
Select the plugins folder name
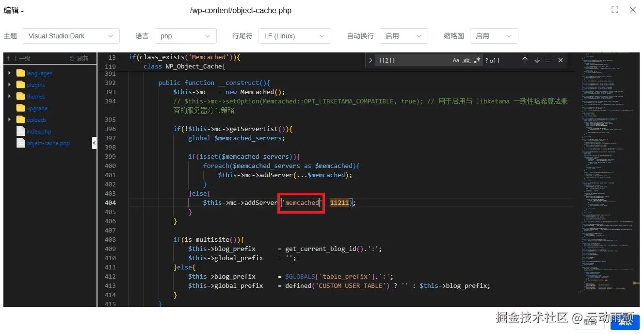coord(36,85)
